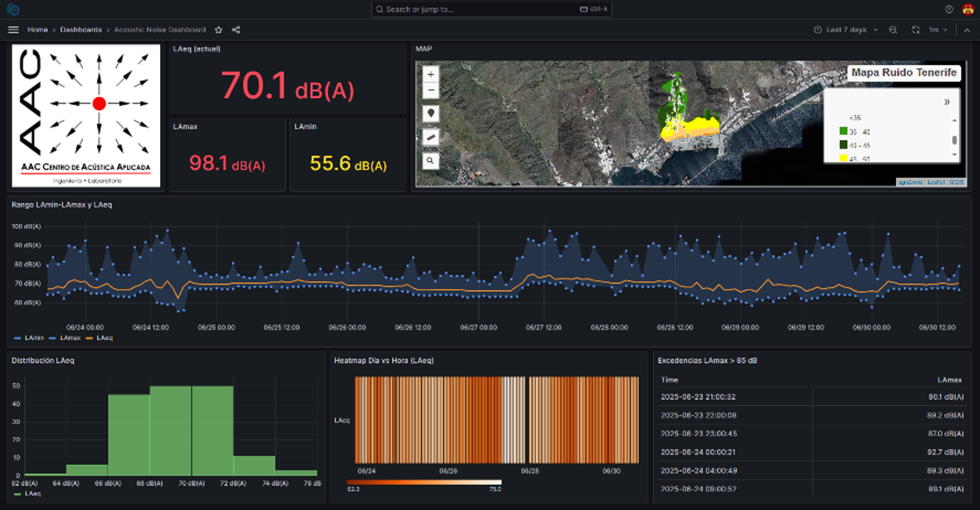This screenshot has width=980, height=510.
Task: Star the Acoustic Noise Dashboard as favorite
Action: [x=218, y=30]
